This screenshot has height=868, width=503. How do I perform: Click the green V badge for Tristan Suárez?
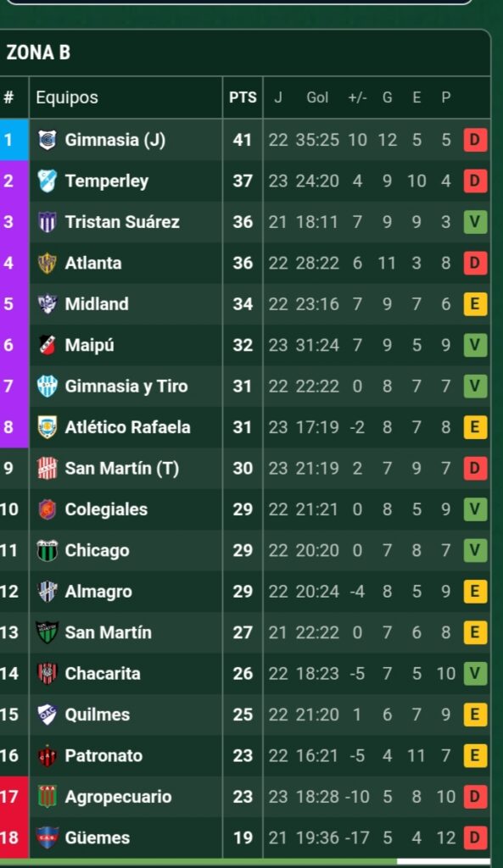(x=475, y=222)
